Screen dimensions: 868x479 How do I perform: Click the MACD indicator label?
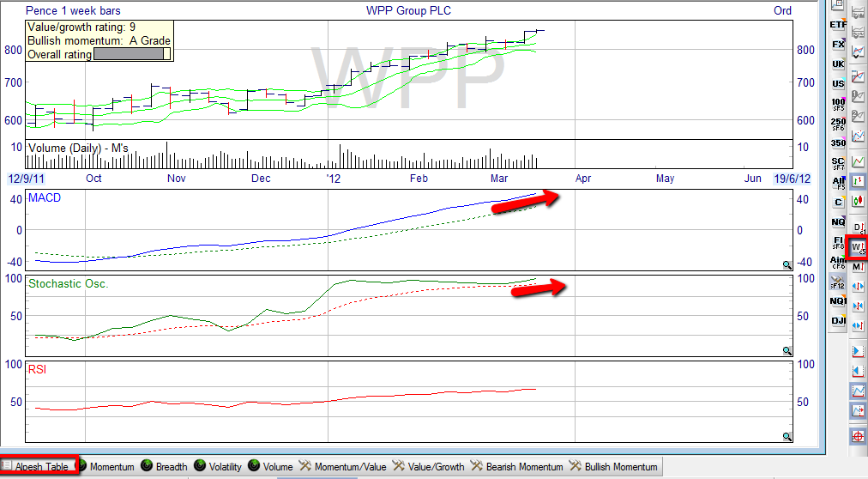click(x=45, y=197)
